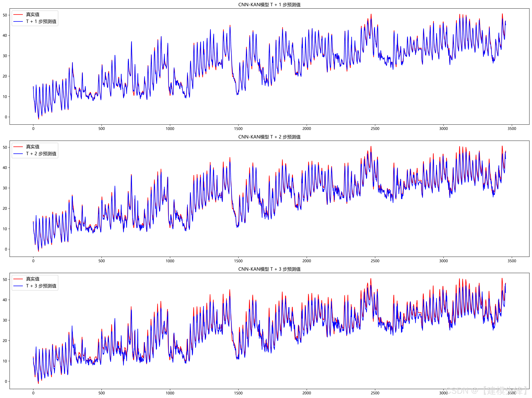
Task: Click x-axis label 3000 in T + 2 chart
Action: point(444,261)
